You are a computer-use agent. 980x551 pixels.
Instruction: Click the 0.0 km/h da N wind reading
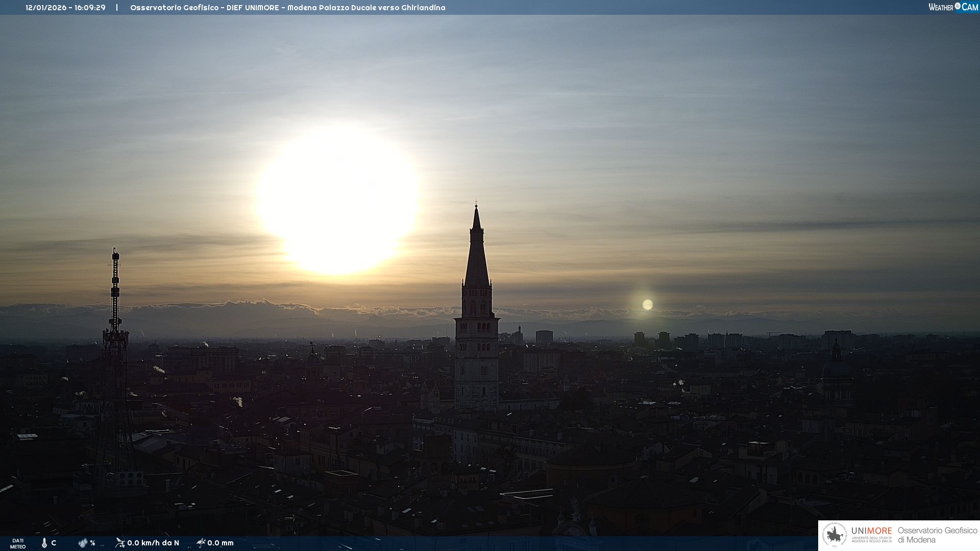coord(153,543)
